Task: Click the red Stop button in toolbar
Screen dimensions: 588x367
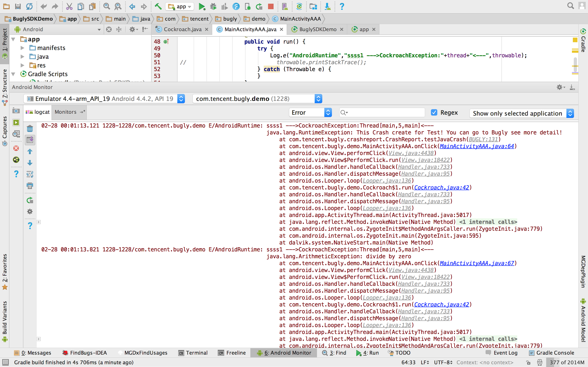Action: coord(271,7)
